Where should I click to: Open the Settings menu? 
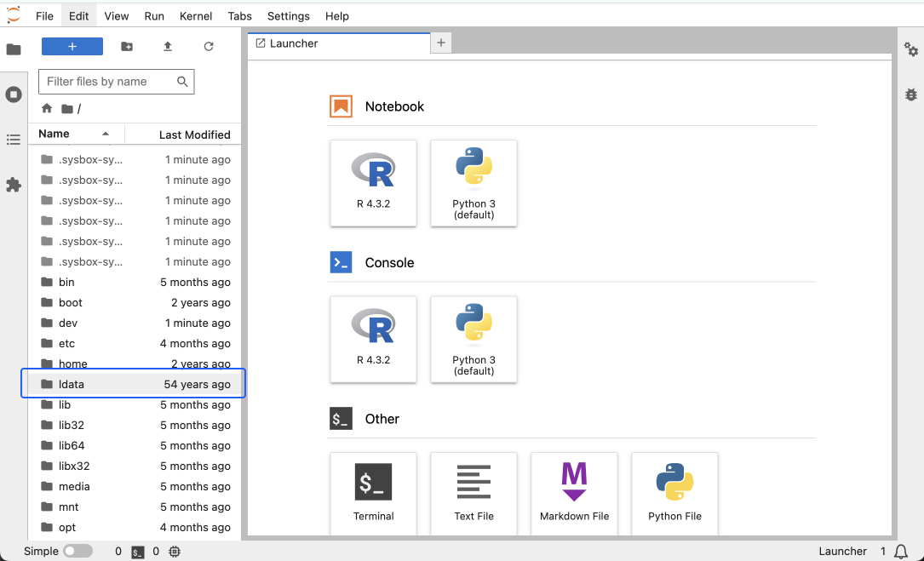288,16
